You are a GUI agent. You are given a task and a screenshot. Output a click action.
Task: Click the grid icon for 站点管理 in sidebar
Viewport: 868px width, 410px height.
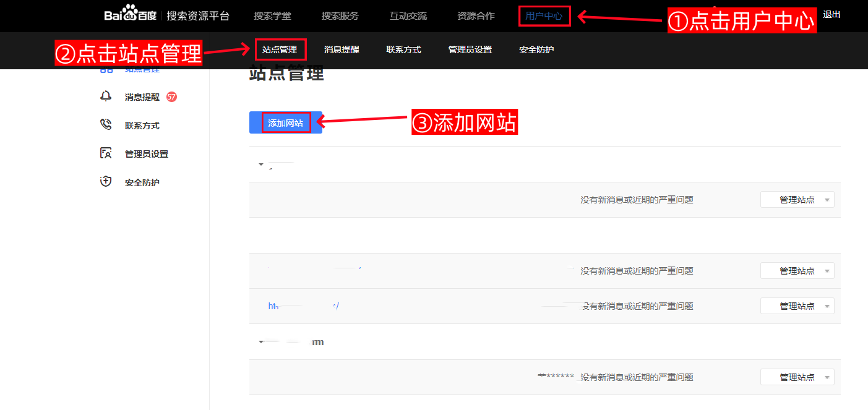click(106, 68)
